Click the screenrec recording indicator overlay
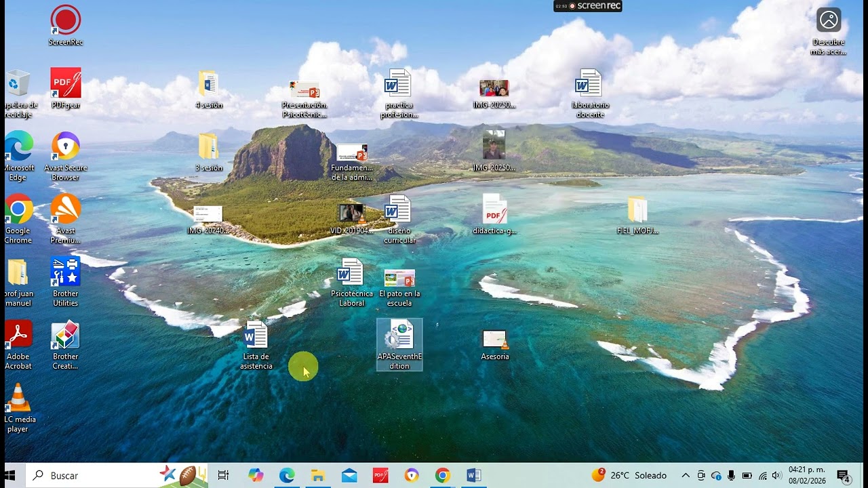Screen dimensions: 868x488 587,5
